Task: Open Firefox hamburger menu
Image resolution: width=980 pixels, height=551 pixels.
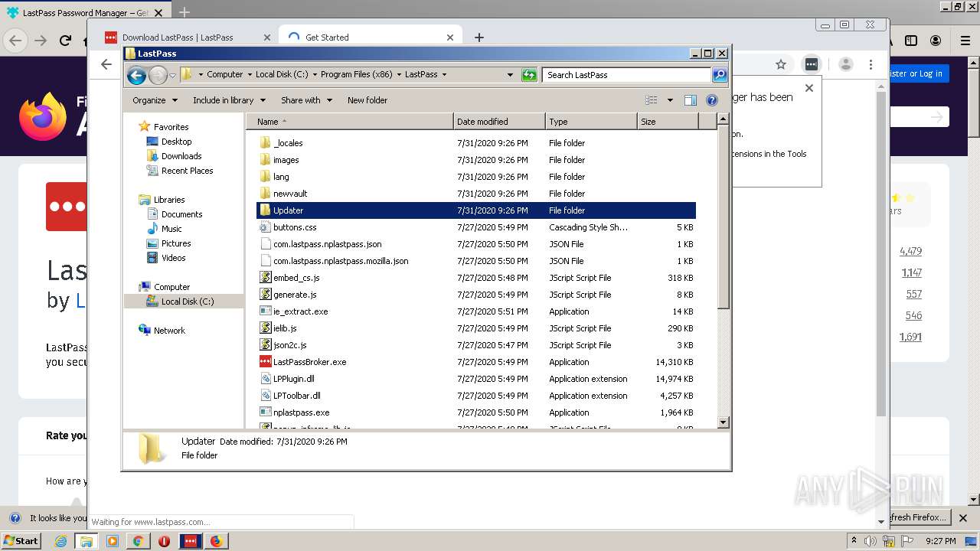Action: pos(965,41)
